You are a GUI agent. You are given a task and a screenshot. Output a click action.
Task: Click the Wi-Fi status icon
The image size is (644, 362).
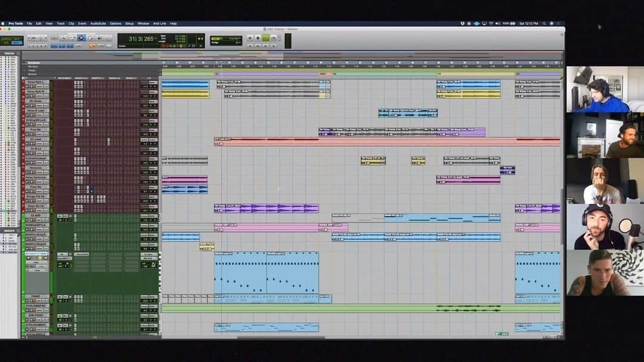(x=491, y=23)
